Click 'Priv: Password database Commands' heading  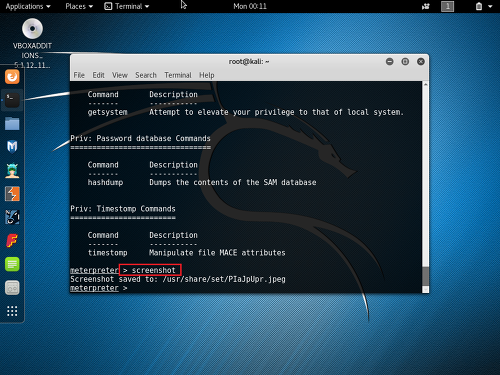[x=140, y=138]
